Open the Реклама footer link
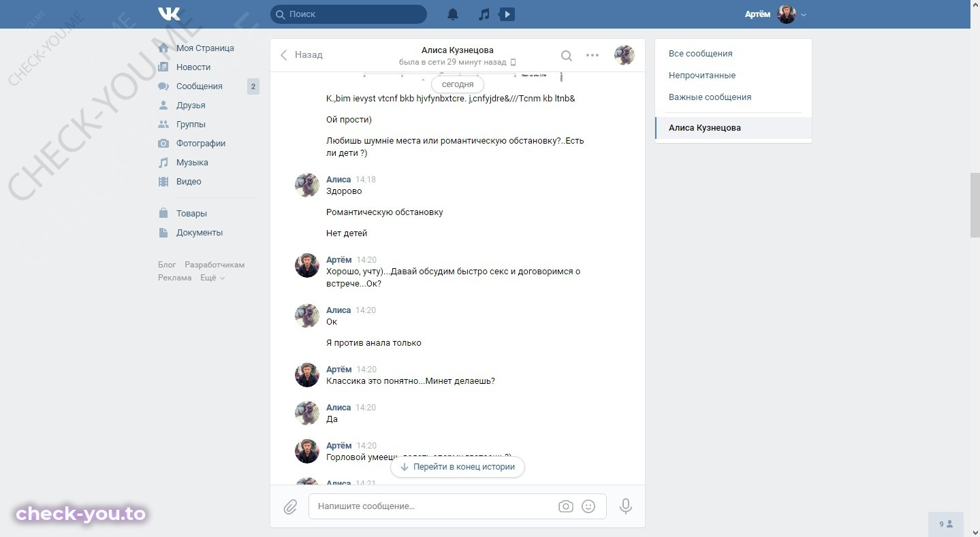This screenshot has width=980, height=537. click(175, 278)
